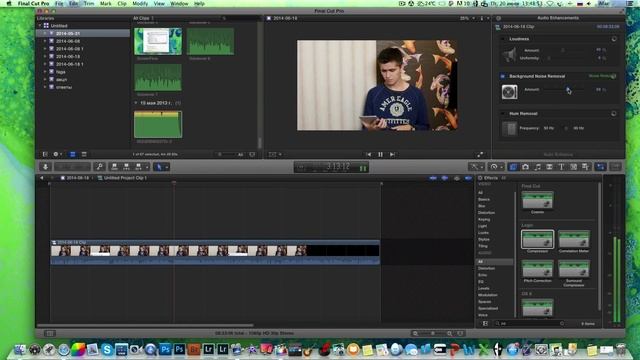Click the effects search field

coord(530,323)
